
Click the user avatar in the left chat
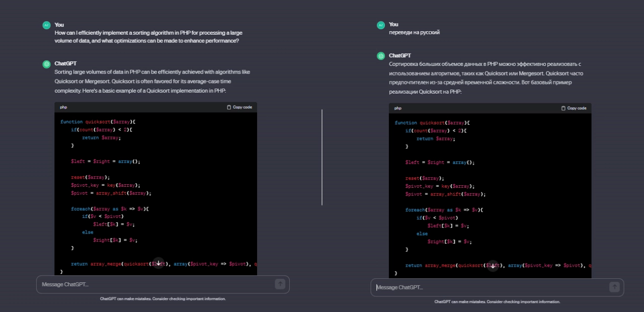coord(46,25)
